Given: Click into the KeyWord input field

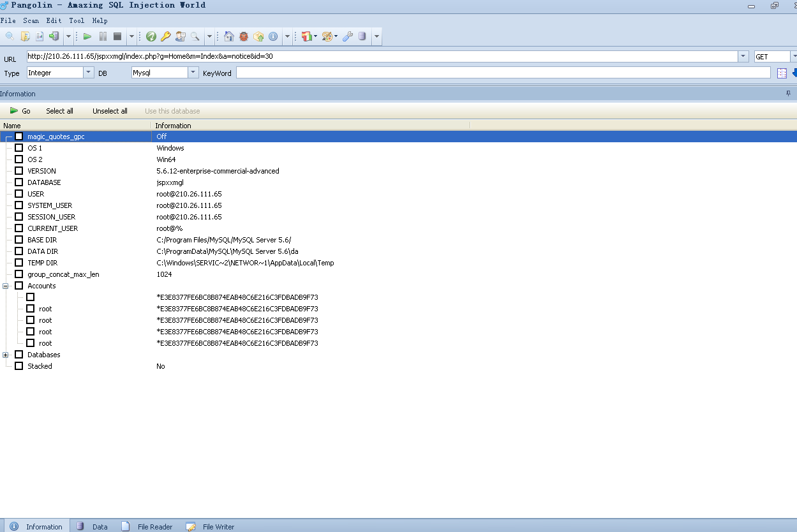Looking at the screenshot, I should click(x=503, y=73).
